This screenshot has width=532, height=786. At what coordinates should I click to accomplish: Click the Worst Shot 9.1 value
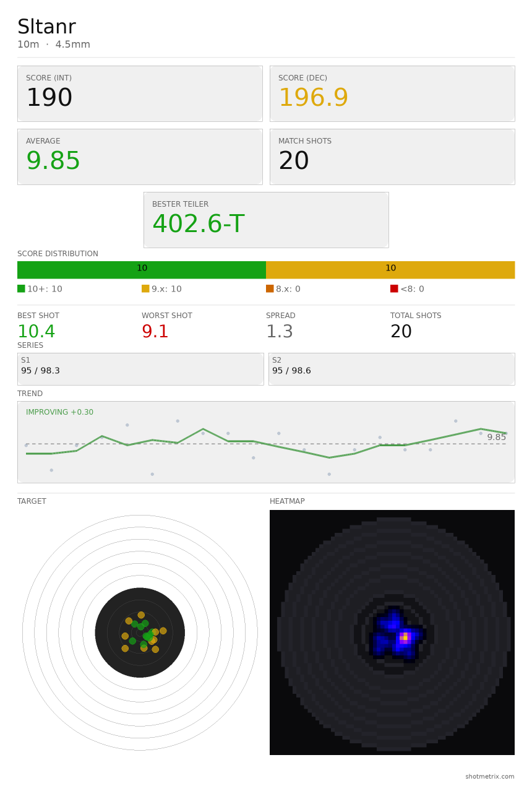[155, 332]
